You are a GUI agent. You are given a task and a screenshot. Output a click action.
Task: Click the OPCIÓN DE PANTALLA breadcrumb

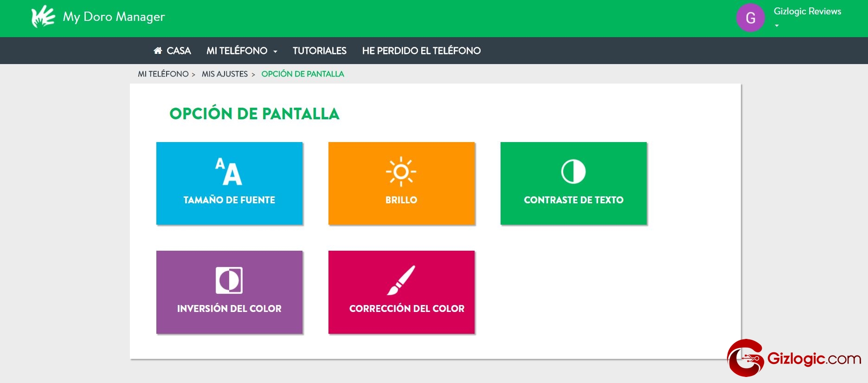pos(302,74)
